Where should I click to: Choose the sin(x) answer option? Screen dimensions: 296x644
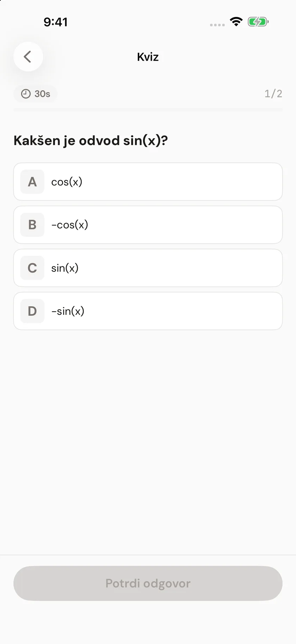[148, 268]
